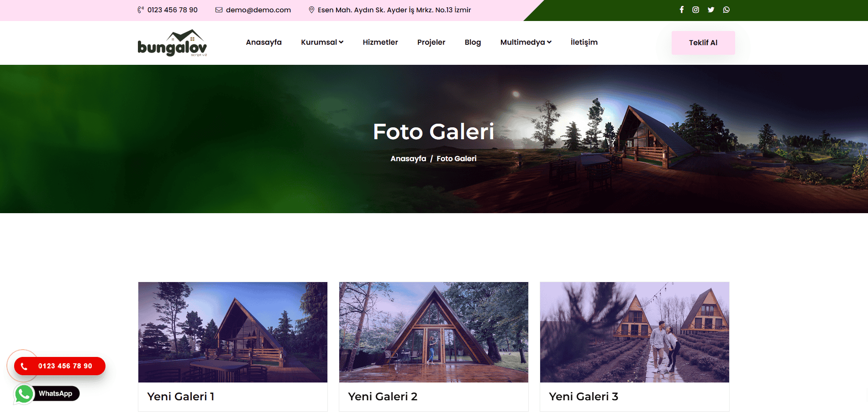Open the Twitter social icon
The height and width of the screenshot is (414, 868).
(x=711, y=10)
